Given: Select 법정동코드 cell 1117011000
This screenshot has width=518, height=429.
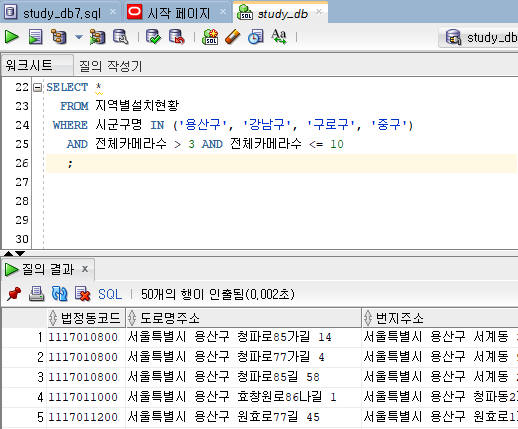Looking at the screenshot, I should (86, 397).
